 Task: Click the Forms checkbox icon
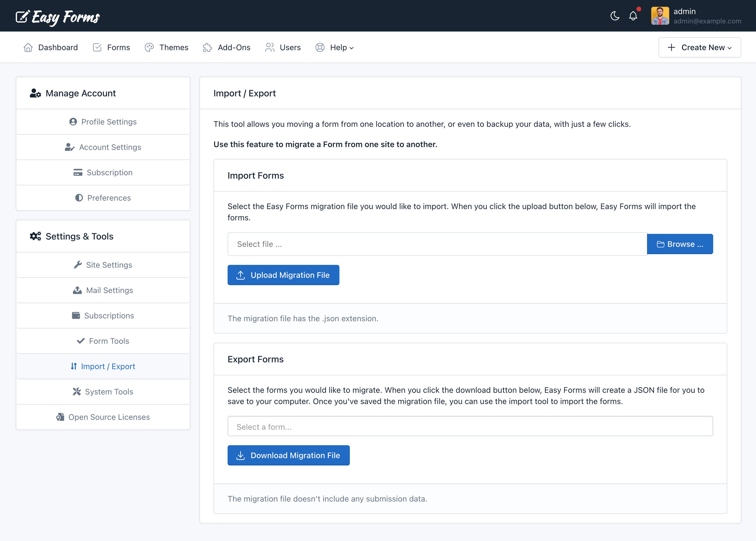click(97, 47)
